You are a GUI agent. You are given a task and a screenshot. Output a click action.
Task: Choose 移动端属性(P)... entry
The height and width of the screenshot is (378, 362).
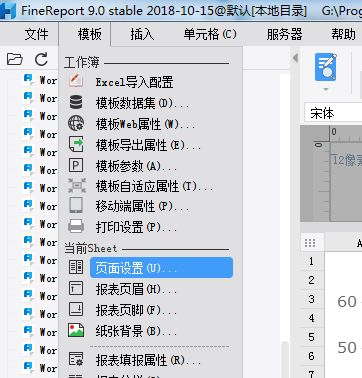point(142,207)
